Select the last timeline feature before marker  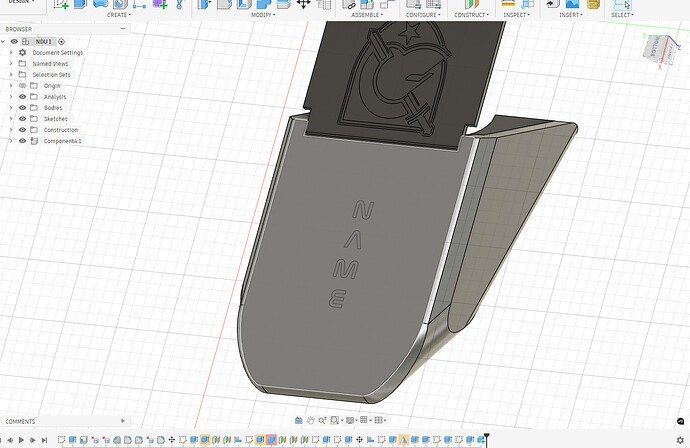point(481,440)
